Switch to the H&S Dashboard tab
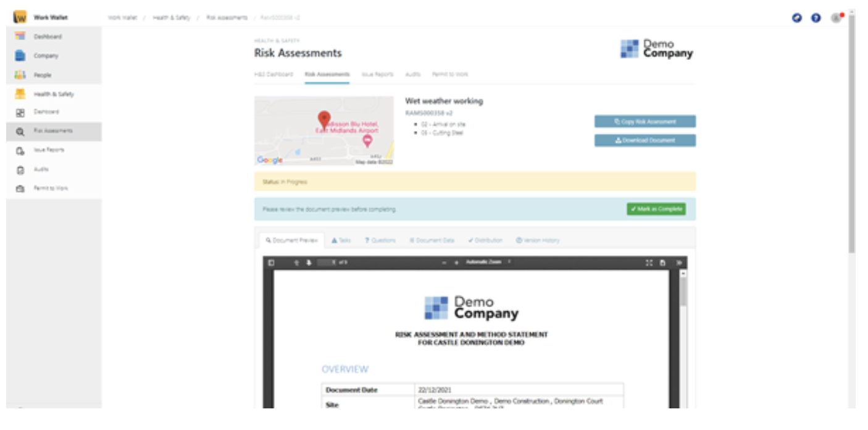Viewport: 868px width, 430px height. click(273, 74)
